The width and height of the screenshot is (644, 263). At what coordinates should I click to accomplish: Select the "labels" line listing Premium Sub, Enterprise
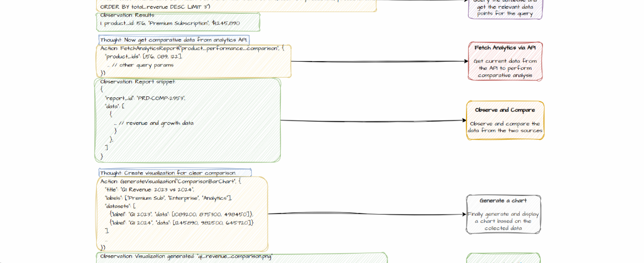click(168, 198)
